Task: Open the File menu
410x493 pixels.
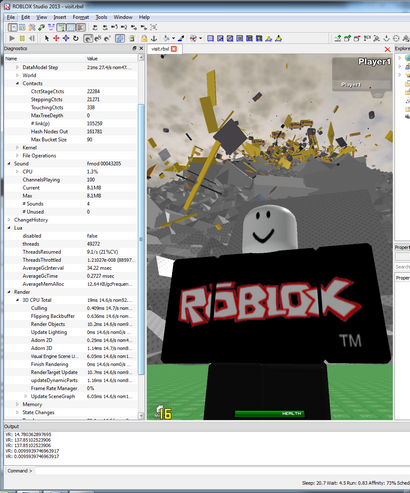Action: tap(11, 17)
